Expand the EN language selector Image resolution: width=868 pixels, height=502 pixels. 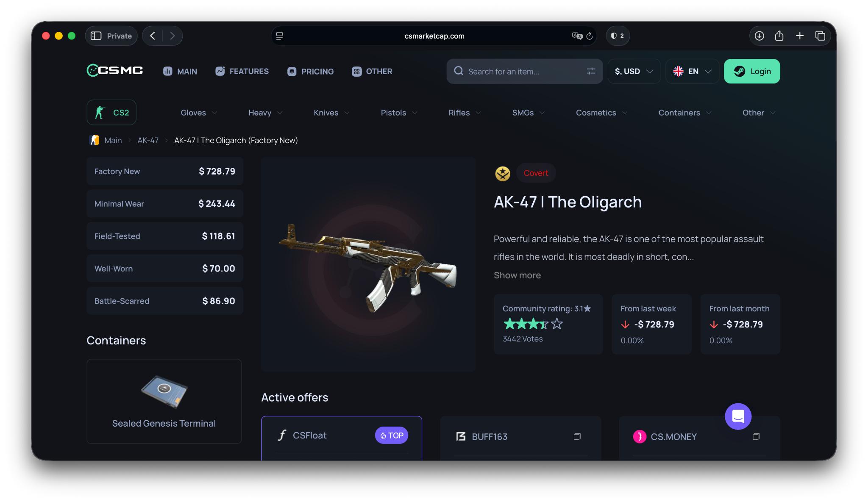692,71
